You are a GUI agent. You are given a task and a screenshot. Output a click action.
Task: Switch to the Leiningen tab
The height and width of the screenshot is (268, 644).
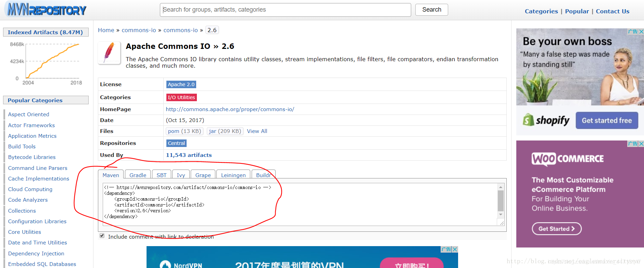[x=233, y=175]
